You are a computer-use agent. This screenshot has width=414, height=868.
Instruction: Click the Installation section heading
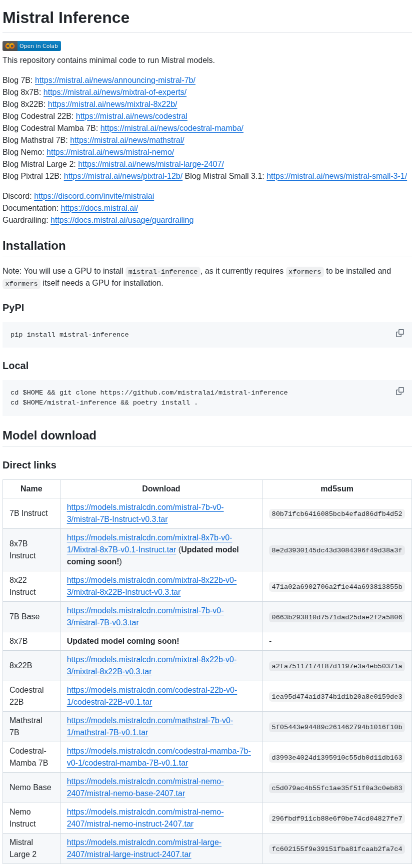(34, 246)
